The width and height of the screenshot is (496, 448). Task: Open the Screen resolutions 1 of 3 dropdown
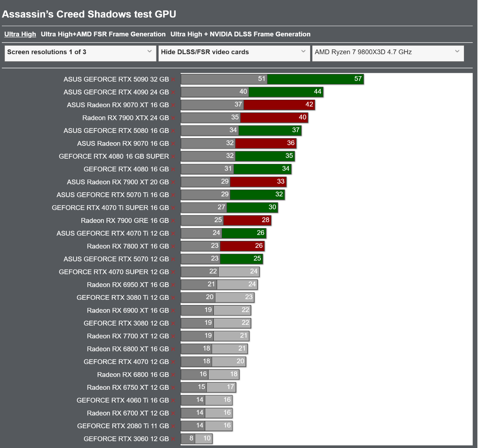coord(80,53)
